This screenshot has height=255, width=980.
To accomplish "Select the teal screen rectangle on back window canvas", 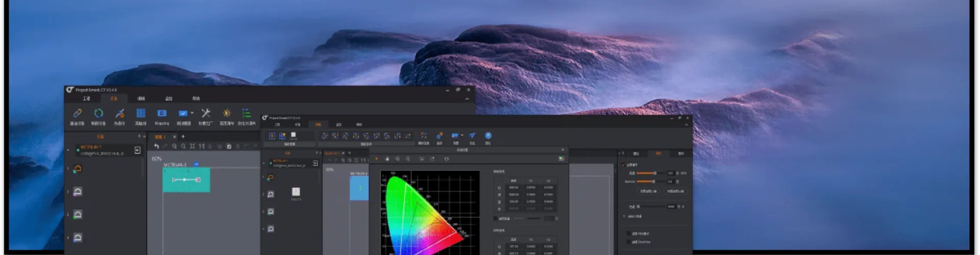I will (186, 180).
